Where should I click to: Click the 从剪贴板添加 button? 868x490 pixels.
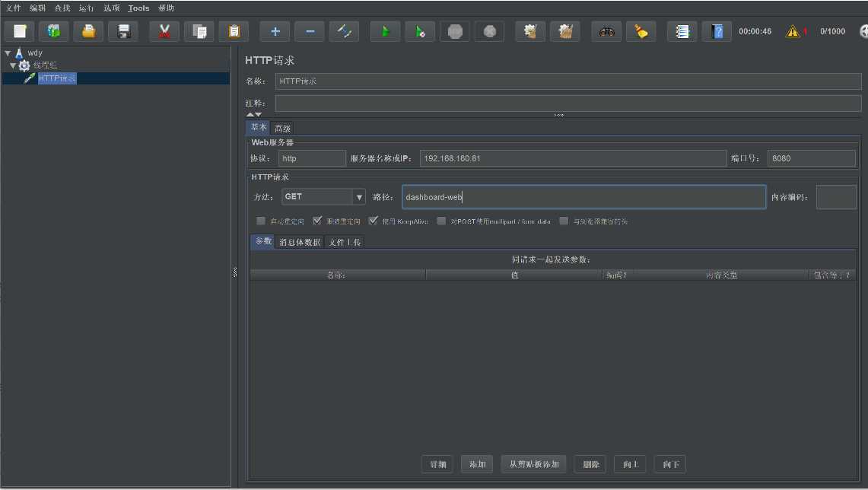[x=534, y=464]
